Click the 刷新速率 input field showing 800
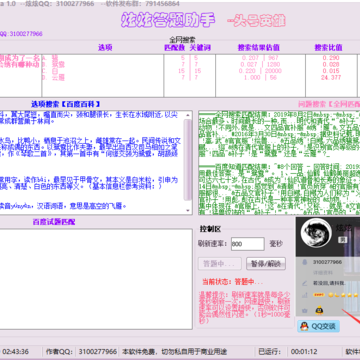This screenshot has height=360, width=360. tap(248, 244)
